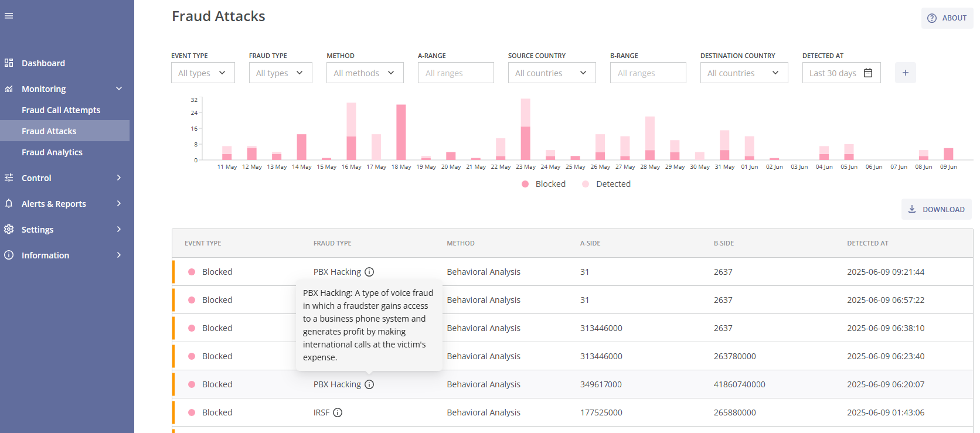Viewport: 980px width, 433px height.
Task: Click the Settings gear icon
Action: tap(9, 229)
